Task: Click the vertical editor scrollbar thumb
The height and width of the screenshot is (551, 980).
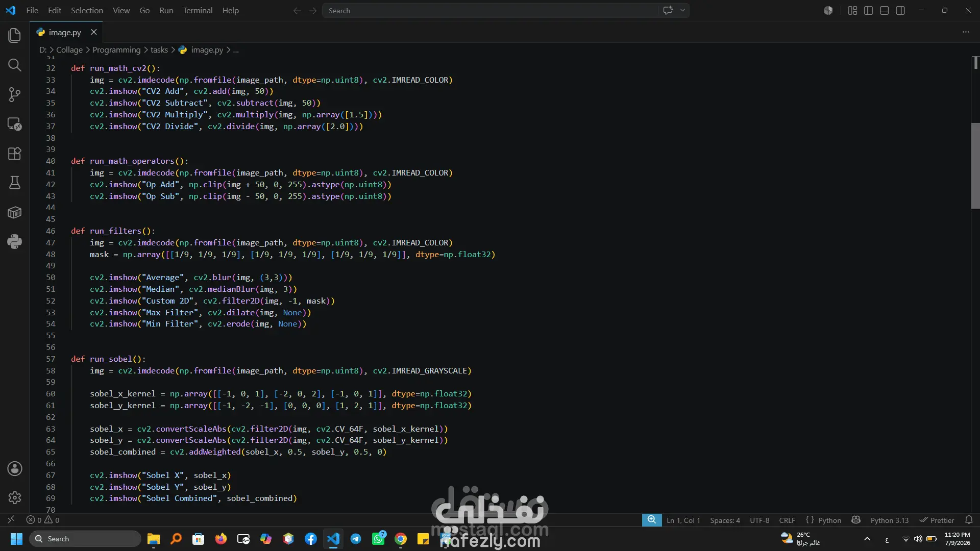Action: (975, 166)
